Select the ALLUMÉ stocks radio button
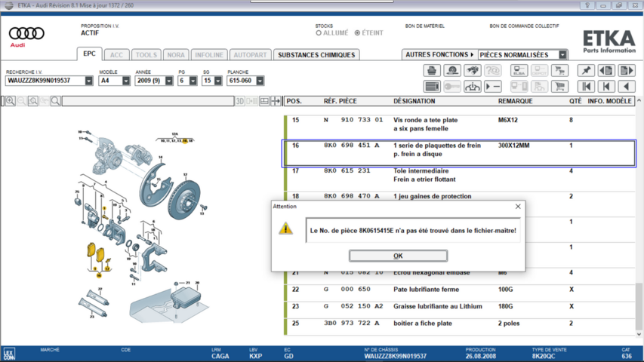Image resolution: width=644 pixels, height=362 pixels. pyautogui.click(x=319, y=33)
